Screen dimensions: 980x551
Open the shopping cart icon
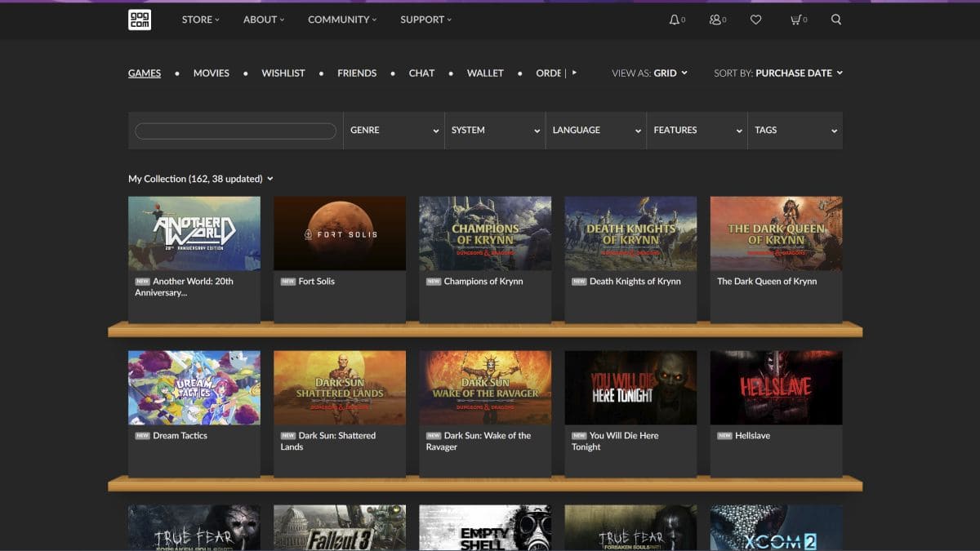point(796,19)
